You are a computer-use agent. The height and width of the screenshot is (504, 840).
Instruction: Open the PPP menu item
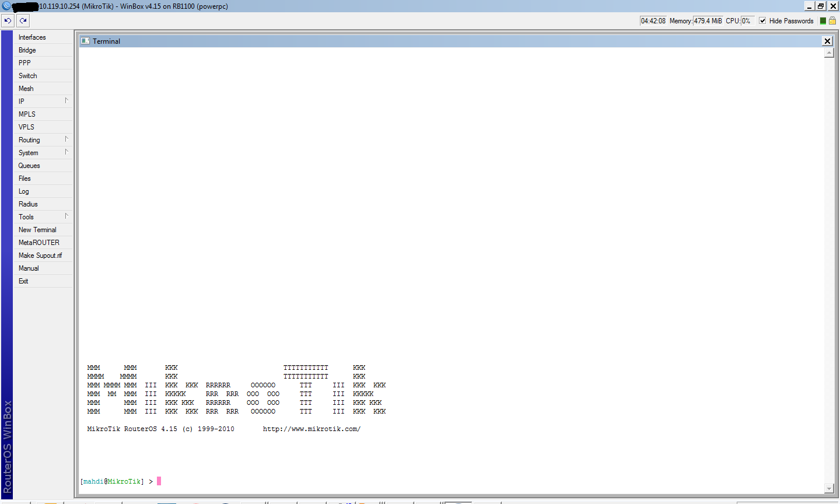coord(43,63)
